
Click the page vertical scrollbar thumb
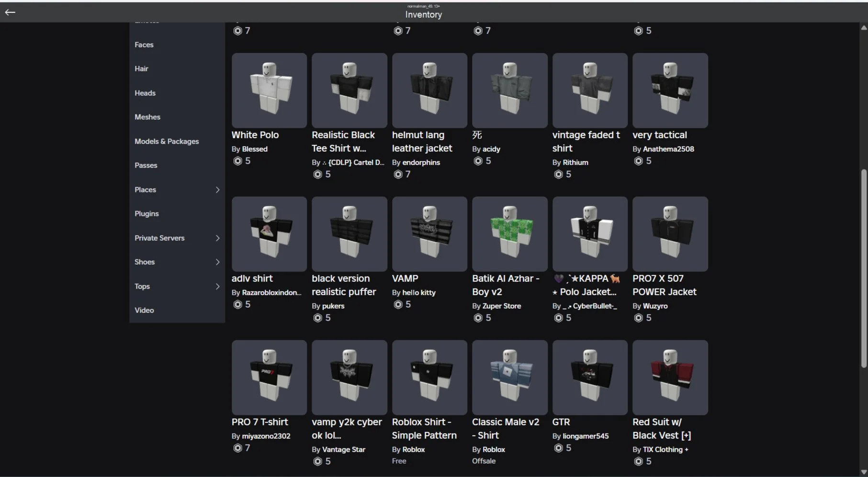point(864,268)
